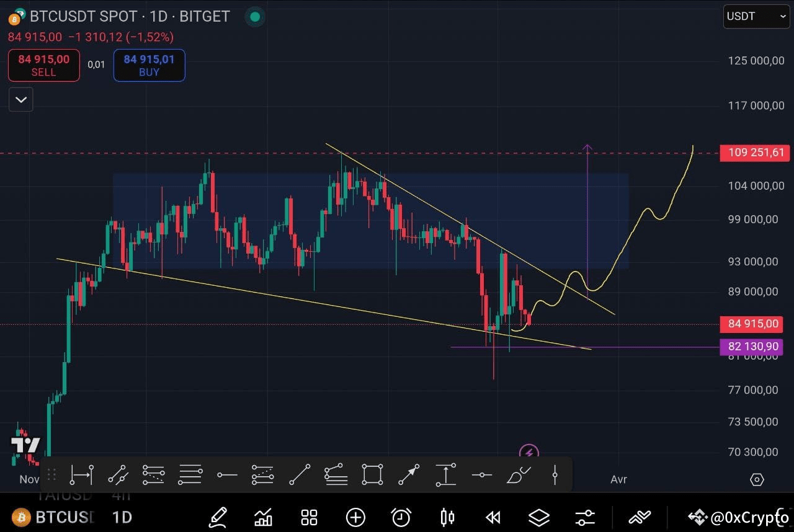This screenshot has width=794, height=532.
Task: Click the red SELL 84 915,00 button
Action: coord(44,65)
